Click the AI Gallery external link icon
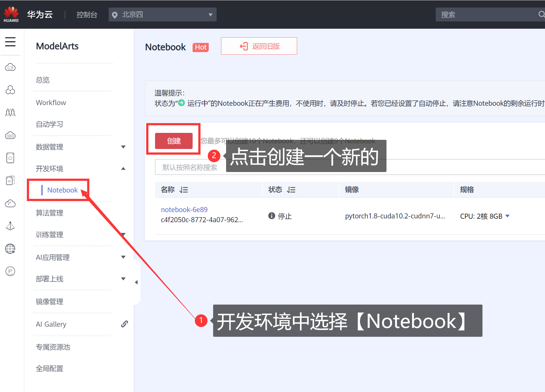 pyautogui.click(x=124, y=324)
